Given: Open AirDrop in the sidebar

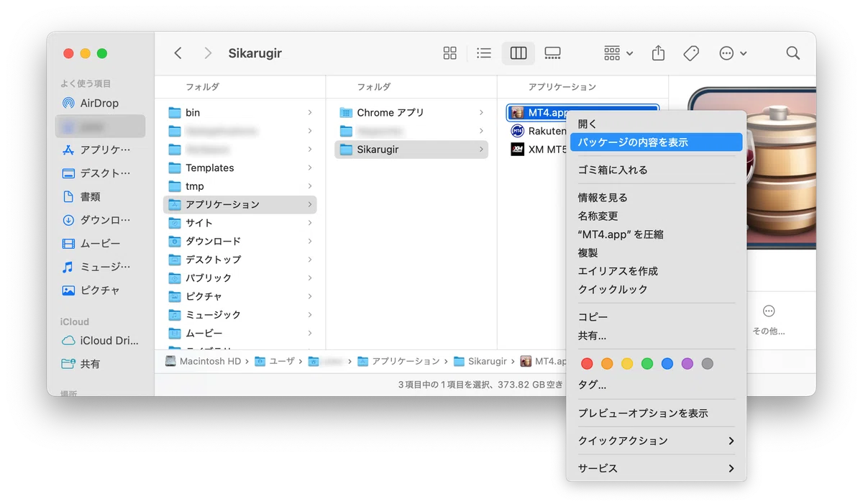Looking at the screenshot, I should (100, 103).
